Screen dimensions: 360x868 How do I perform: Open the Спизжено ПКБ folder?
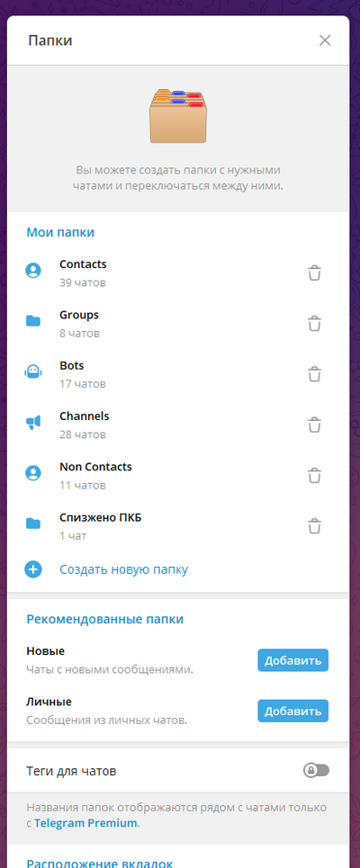click(x=178, y=526)
